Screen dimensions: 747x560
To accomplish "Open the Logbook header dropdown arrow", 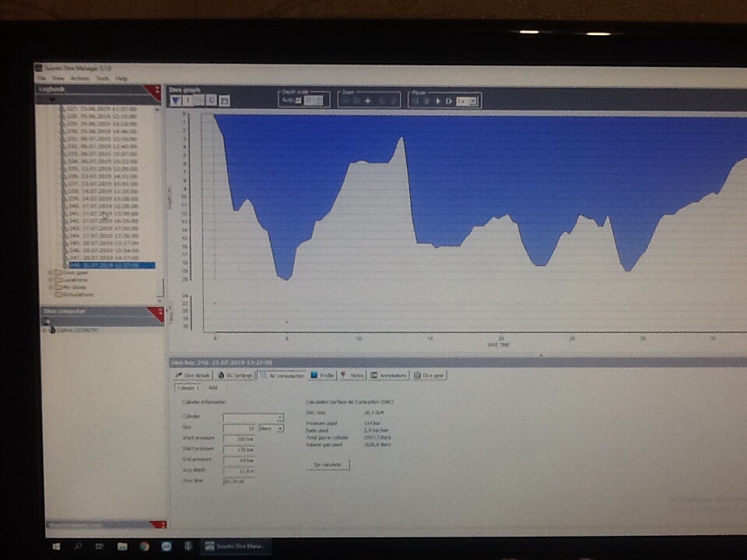I will pos(52,100).
